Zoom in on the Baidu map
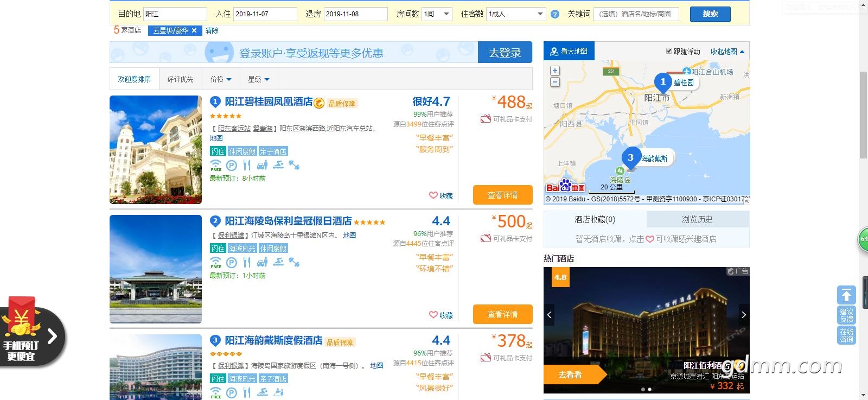This screenshot has height=400, width=868. (554, 71)
